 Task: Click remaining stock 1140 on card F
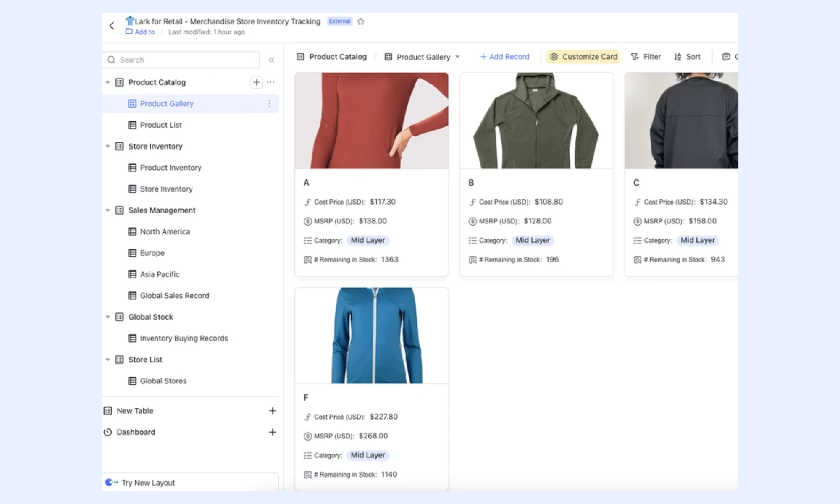[389, 474]
